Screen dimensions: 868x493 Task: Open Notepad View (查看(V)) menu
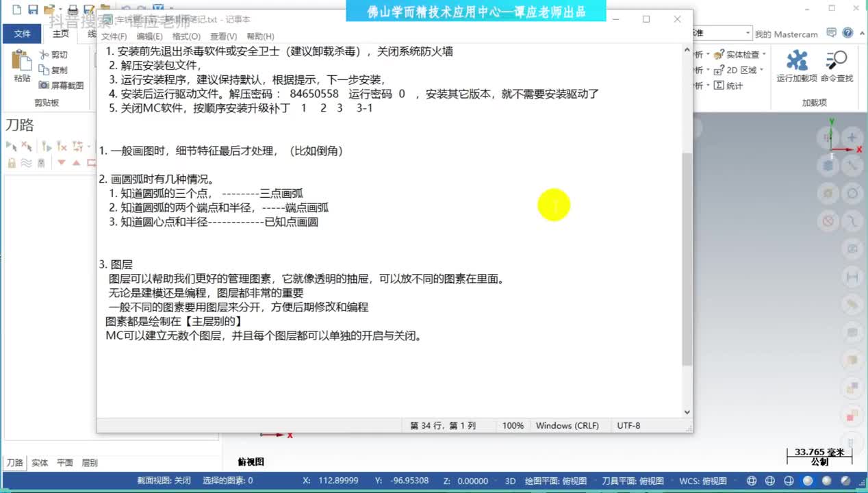pyautogui.click(x=223, y=36)
